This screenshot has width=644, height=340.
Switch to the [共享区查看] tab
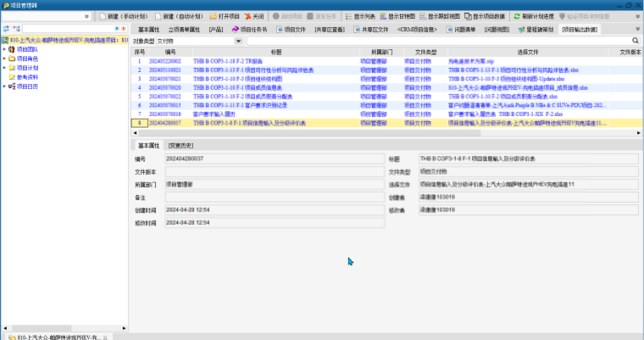330,30
